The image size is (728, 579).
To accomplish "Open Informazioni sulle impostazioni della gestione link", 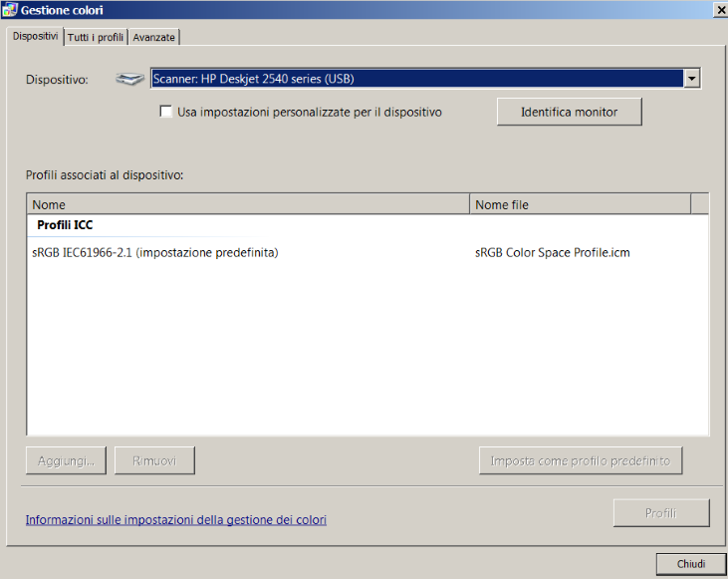I will point(175,520).
